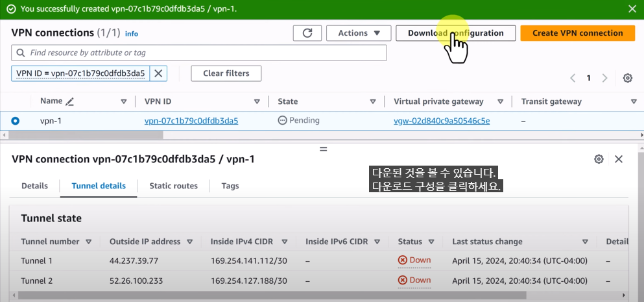Viewport: 644px width, 302px height.
Task: Sort tunnels by Outside IP address
Action: point(190,242)
